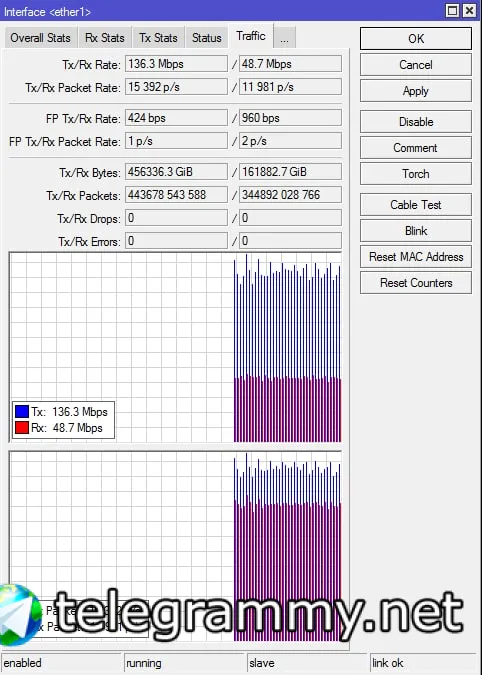This screenshot has height=675, width=482.
Task: Apply the interface settings
Action: 416,91
